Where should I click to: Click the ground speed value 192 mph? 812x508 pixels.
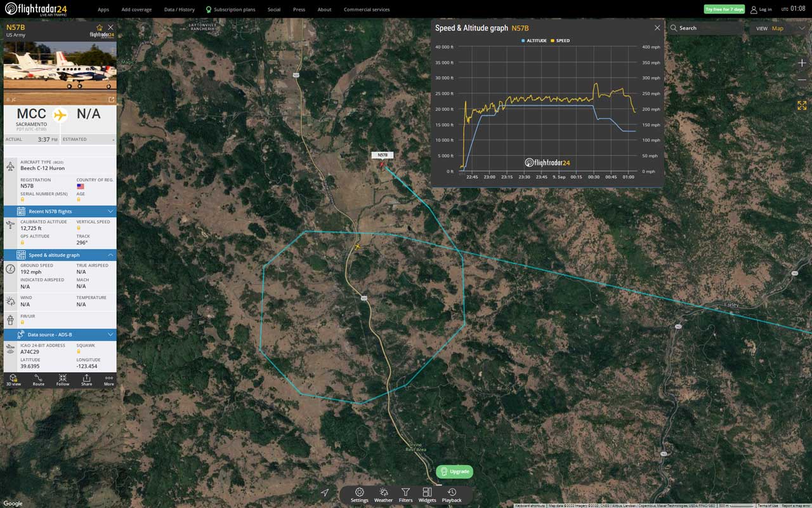[x=31, y=272]
